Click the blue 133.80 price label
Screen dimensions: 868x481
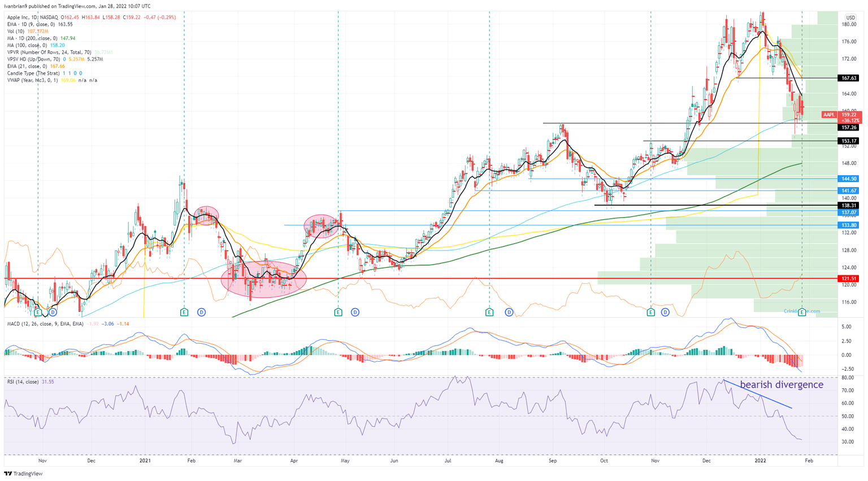tap(849, 225)
